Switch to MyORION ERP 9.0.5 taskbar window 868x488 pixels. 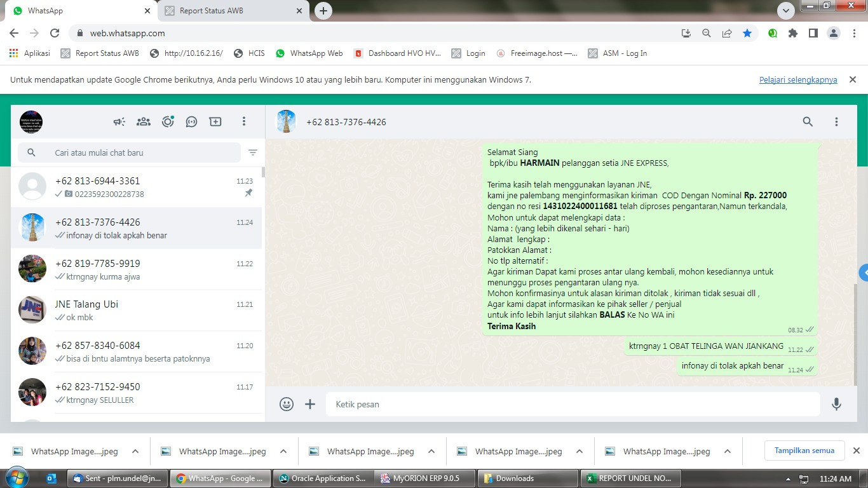pyautogui.click(x=425, y=478)
